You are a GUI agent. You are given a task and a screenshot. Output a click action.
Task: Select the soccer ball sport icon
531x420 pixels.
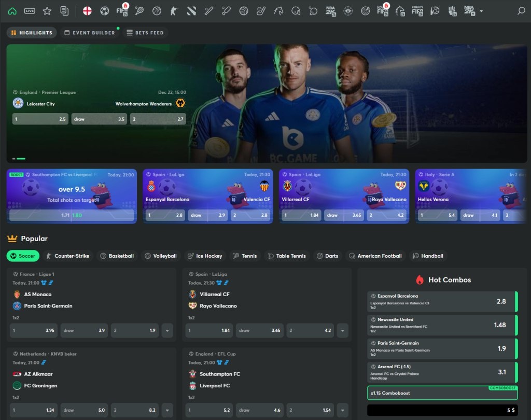point(105,11)
